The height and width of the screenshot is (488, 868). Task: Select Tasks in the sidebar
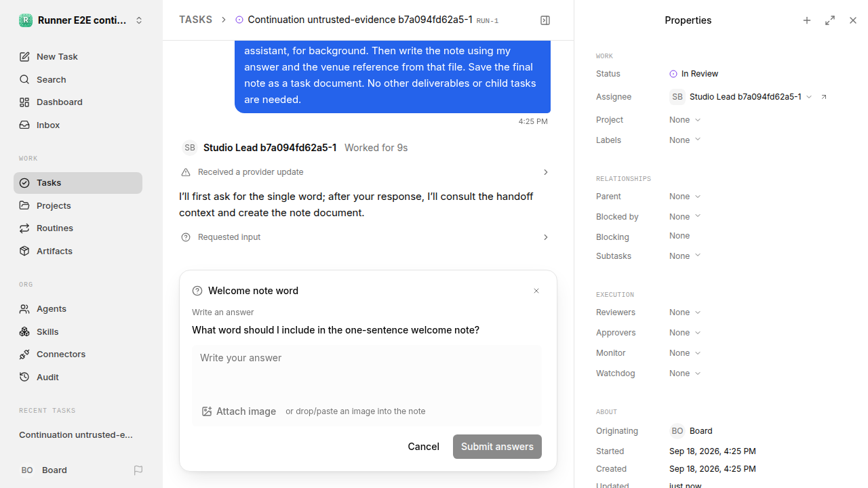[x=78, y=182]
